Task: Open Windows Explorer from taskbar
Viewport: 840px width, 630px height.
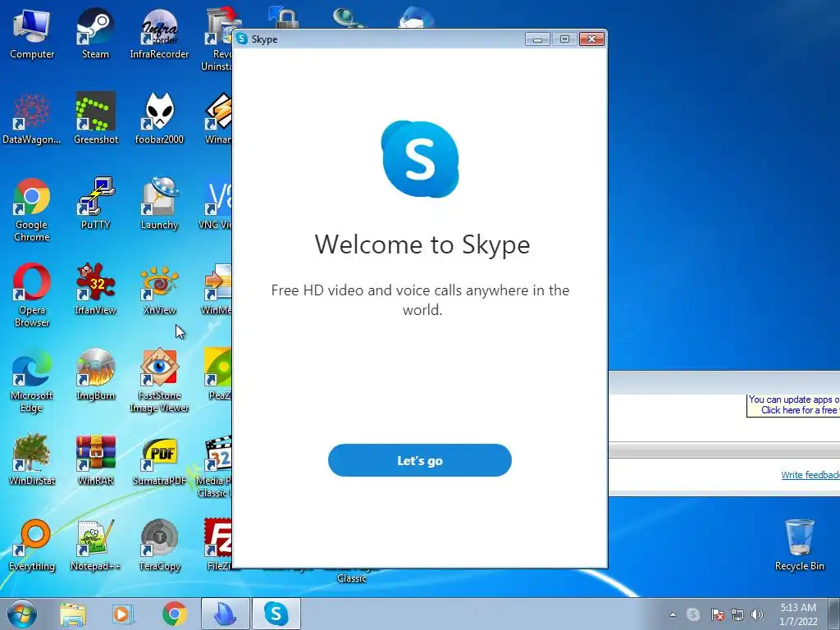Action: [73, 614]
